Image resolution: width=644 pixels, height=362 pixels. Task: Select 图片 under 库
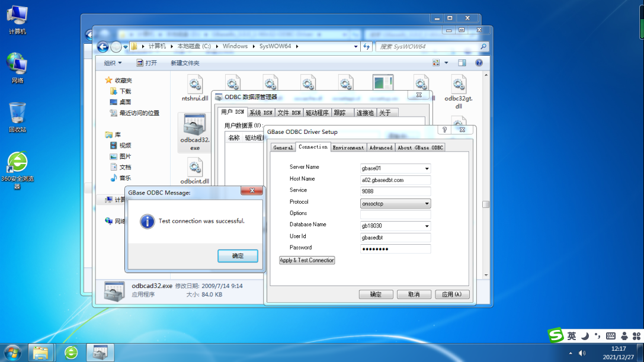(x=121, y=156)
